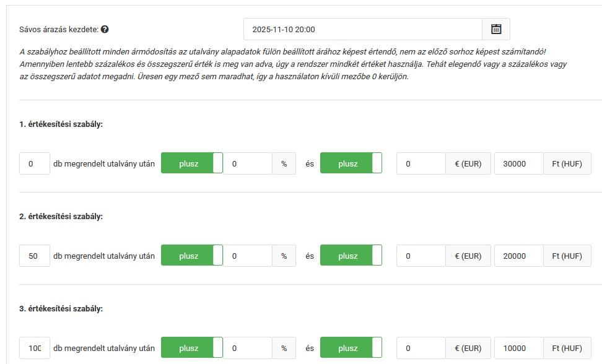The width and height of the screenshot is (602, 364).
Task: Click the Ft (HUF) label in rule 2
Action: (566, 255)
